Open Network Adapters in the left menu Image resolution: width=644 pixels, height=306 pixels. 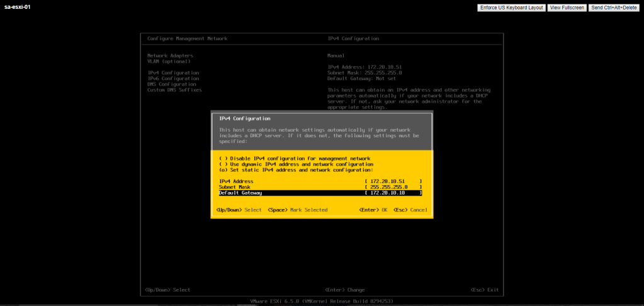(x=170, y=55)
